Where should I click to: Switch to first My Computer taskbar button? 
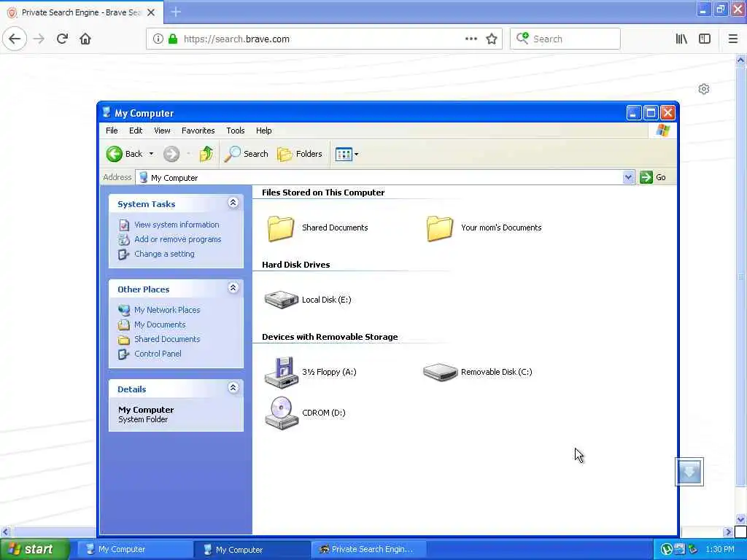[x=134, y=549]
